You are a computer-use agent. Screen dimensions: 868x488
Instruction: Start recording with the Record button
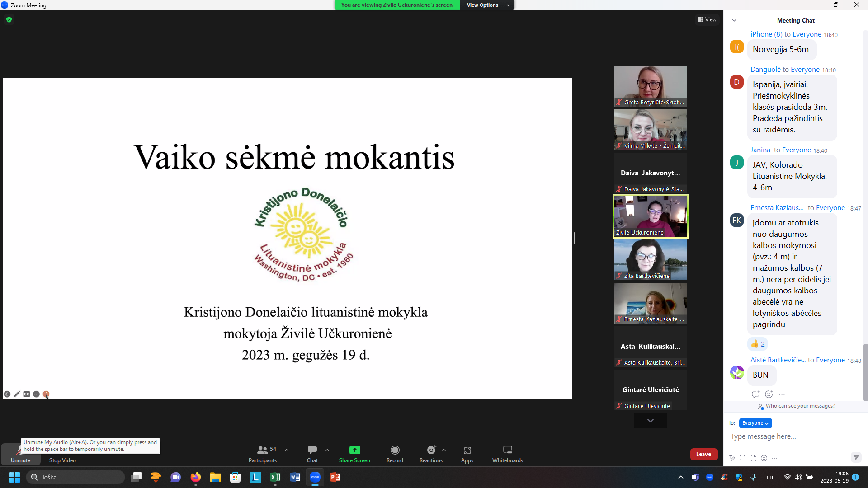coord(395,454)
